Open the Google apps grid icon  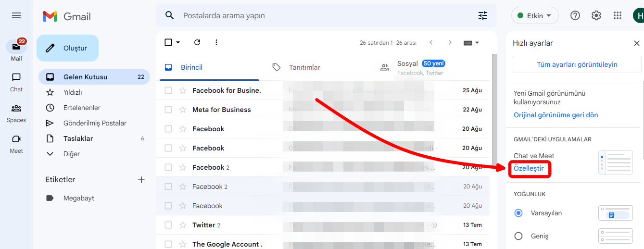click(x=618, y=15)
